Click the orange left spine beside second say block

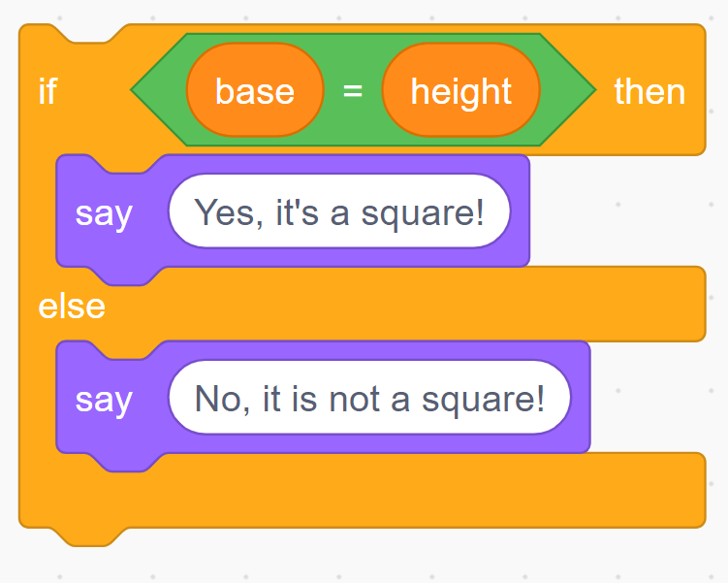pos(37,398)
